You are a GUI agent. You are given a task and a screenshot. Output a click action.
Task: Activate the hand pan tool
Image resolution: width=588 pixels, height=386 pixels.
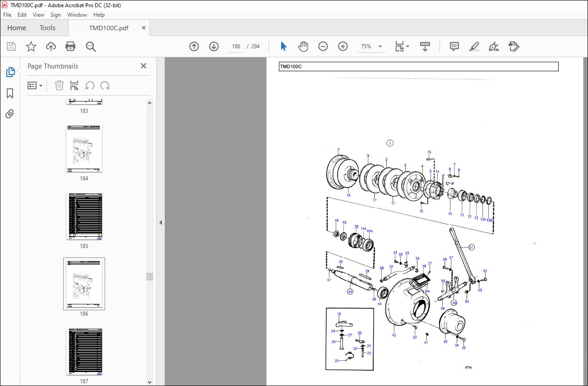303,46
